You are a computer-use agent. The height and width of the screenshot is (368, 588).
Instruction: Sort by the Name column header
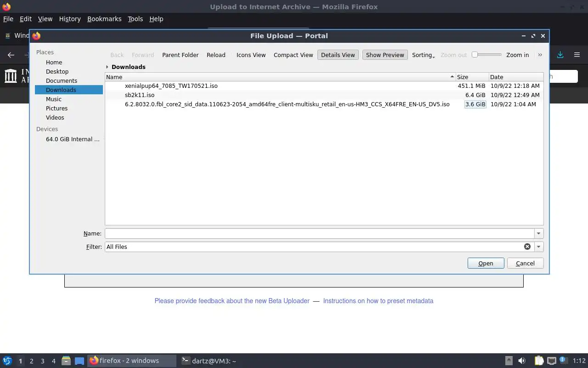pyautogui.click(x=280, y=77)
